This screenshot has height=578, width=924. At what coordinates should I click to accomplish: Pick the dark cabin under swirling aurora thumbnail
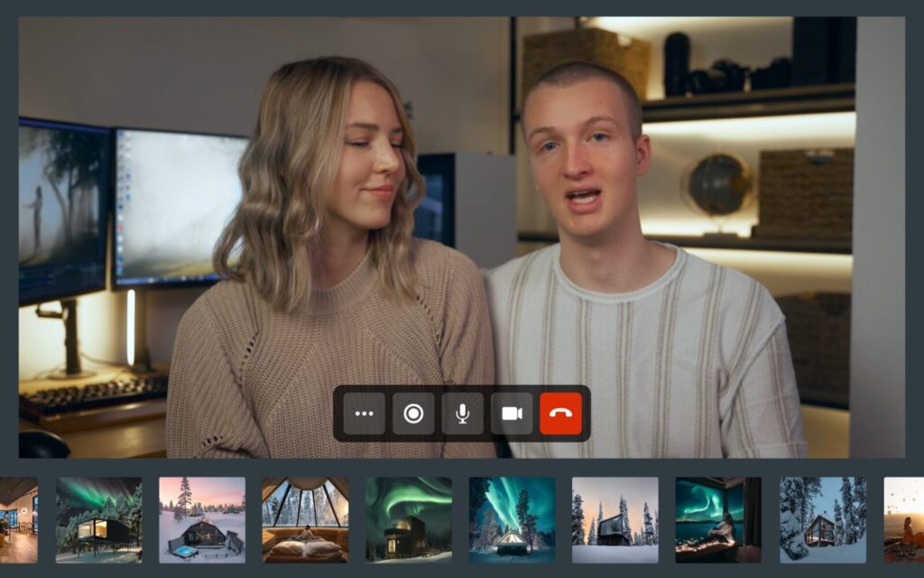(409, 520)
